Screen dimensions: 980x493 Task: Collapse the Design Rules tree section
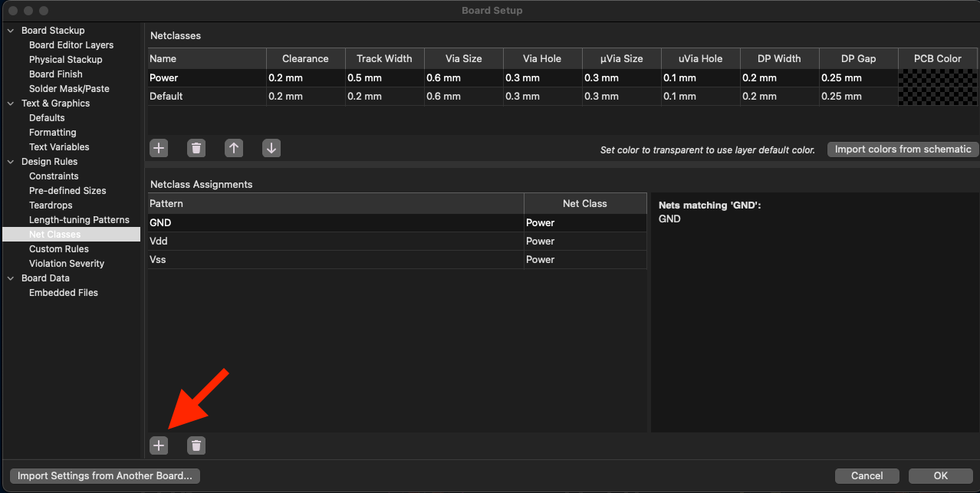click(x=11, y=162)
